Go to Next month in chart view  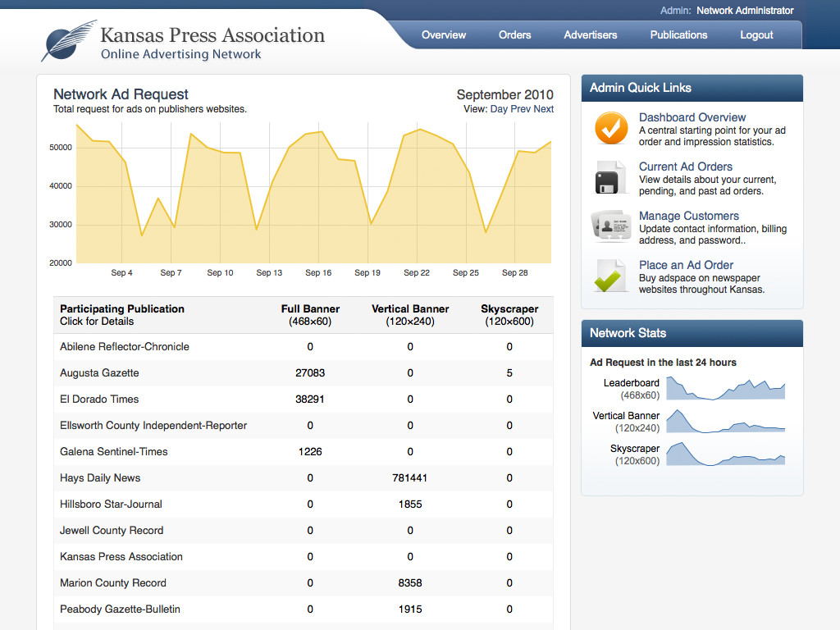pyautogui.click(x=543, y=109)
